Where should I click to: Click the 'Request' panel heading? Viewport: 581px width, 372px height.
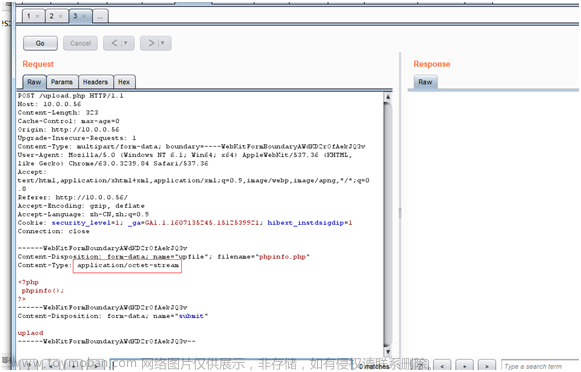coord(38,64)
